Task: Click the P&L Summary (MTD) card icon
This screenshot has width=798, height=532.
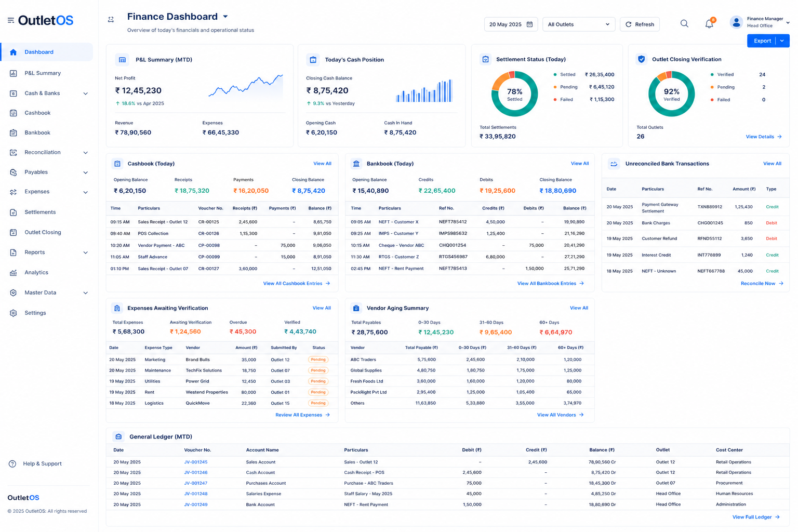Action: coord(122,60)
